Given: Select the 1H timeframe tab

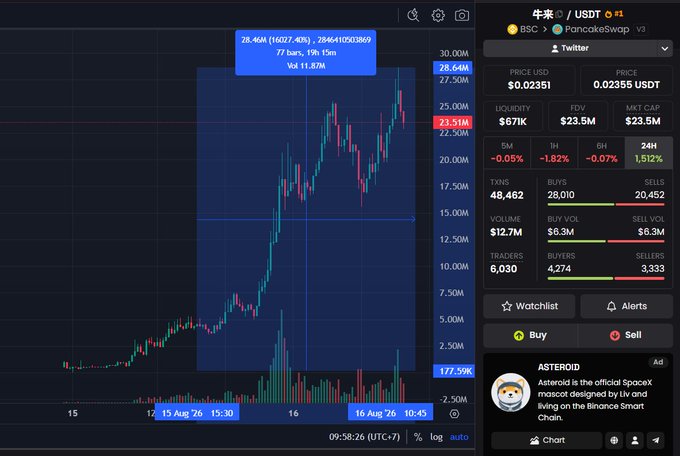Looking at the screenshot, I should pos(554,153).
